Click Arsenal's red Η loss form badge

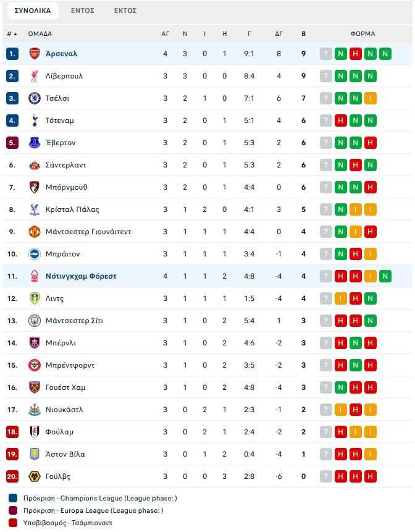click(x=355, y=54)
